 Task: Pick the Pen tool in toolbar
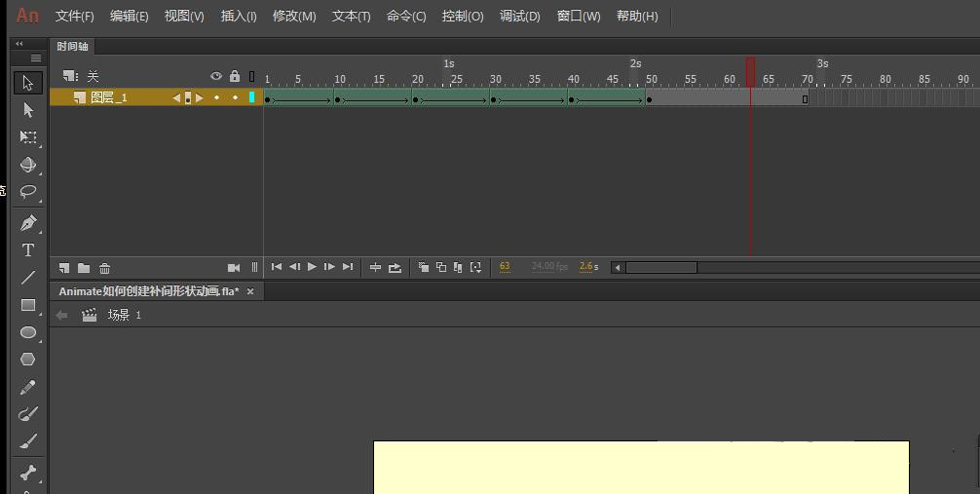[x=28, y=223]
